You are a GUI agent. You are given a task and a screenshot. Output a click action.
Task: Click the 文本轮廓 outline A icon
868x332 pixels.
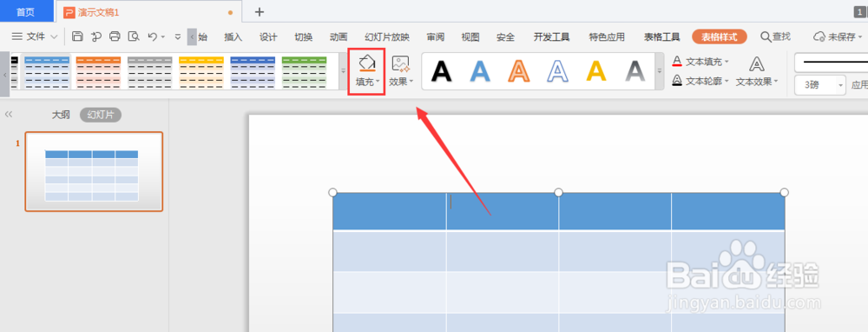(677, 81)
